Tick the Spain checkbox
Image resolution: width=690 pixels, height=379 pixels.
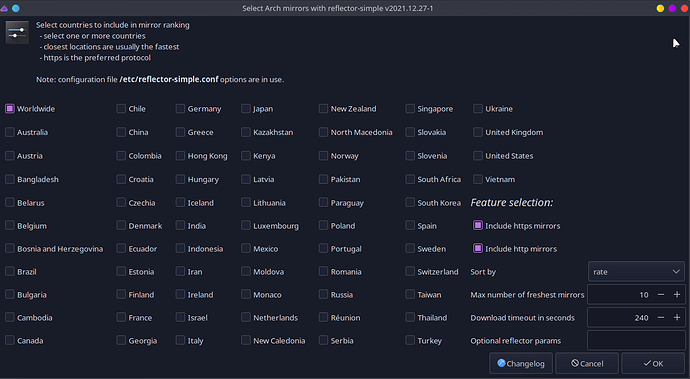tap(410, 225)
